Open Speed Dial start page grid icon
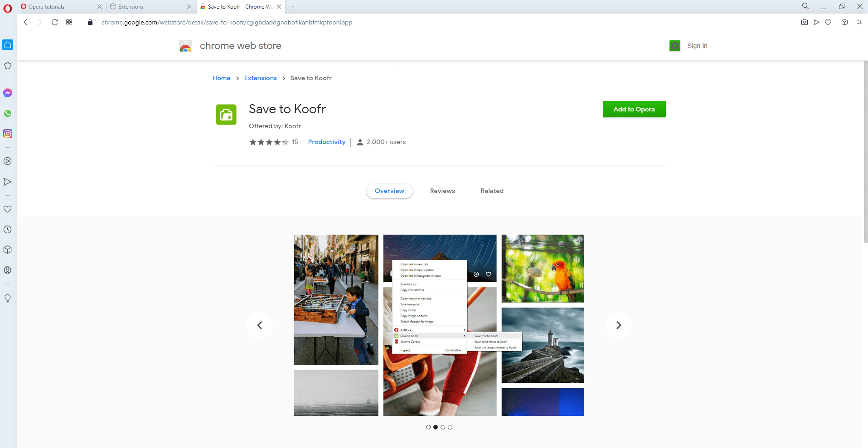The image size is (868, 448). point(69,22)
